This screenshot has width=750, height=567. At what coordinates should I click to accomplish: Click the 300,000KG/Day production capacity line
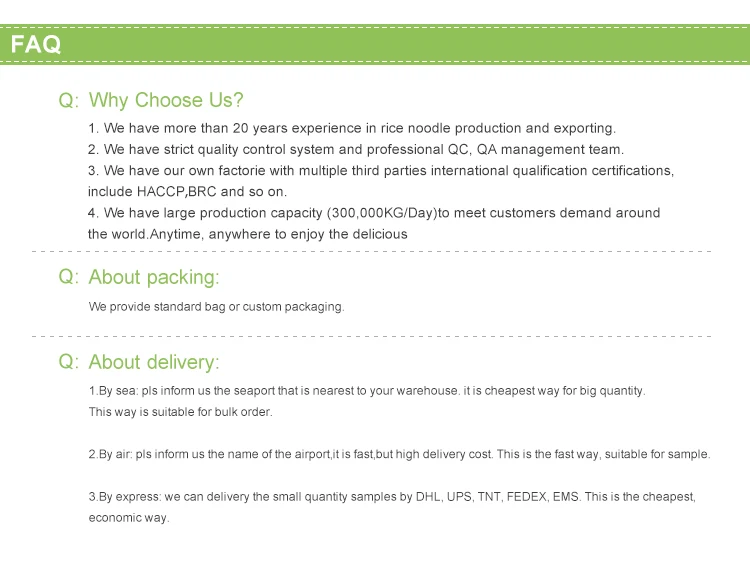tap(374, 213)
